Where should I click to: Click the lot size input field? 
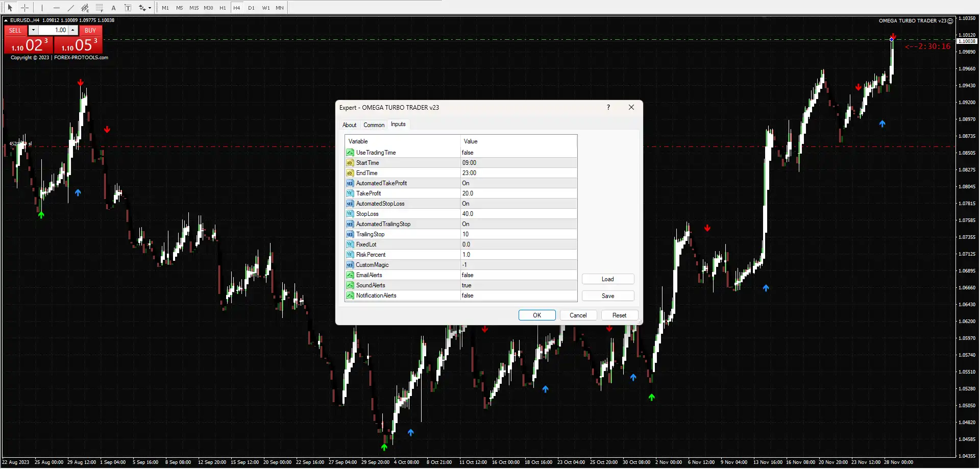(56, 30)
